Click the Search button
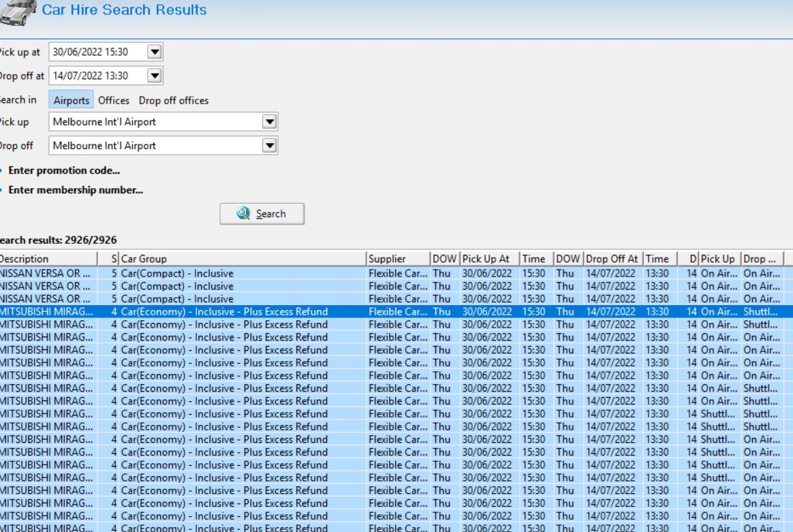 pyautogui.click(x=262, y=214)
